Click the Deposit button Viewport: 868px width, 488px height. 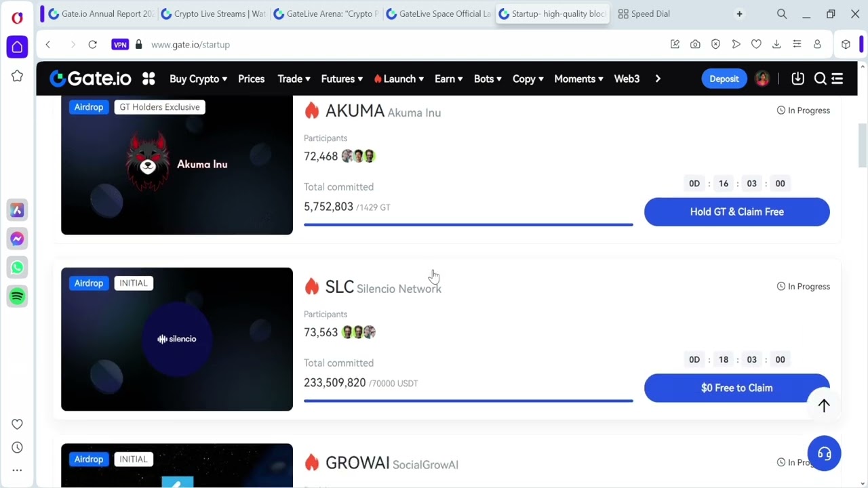point(724,79)
